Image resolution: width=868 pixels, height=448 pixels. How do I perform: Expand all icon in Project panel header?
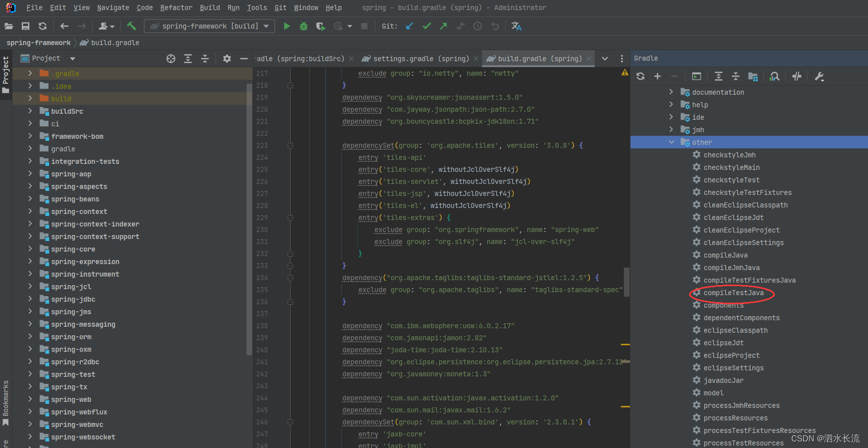[188, 59]
